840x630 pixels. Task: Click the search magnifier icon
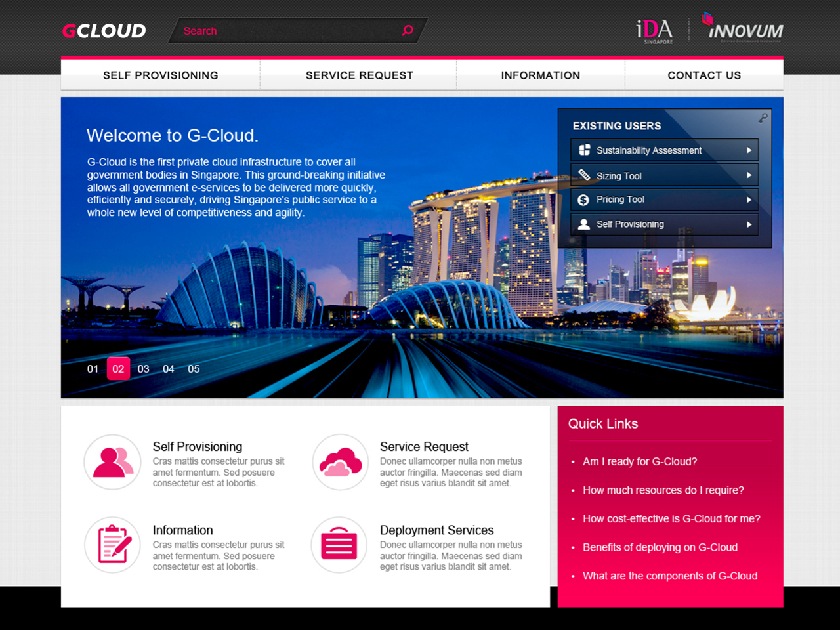pos(408,30)
